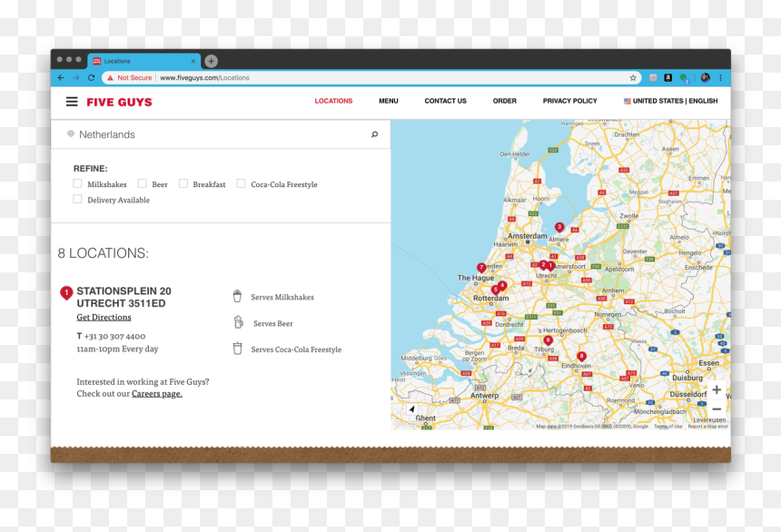
Task: Open the Menu nav item
Action: pyautogui.click(x=389, y=101)
